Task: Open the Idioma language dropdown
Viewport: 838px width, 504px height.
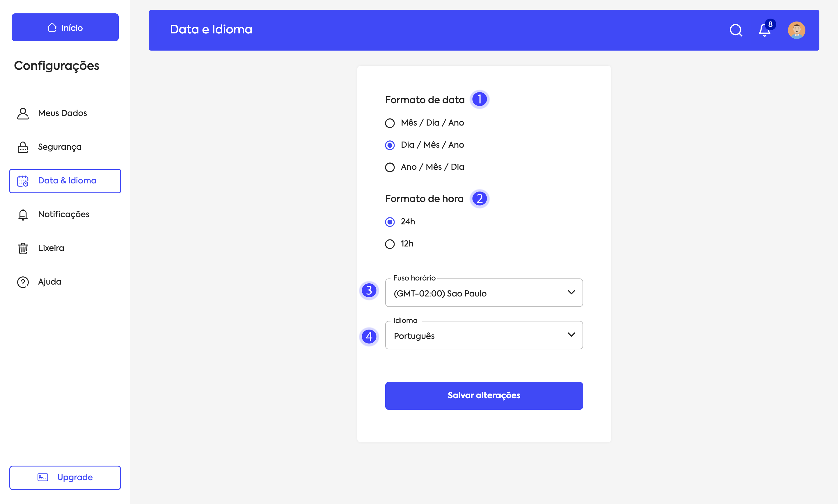Action: (484, 335)
